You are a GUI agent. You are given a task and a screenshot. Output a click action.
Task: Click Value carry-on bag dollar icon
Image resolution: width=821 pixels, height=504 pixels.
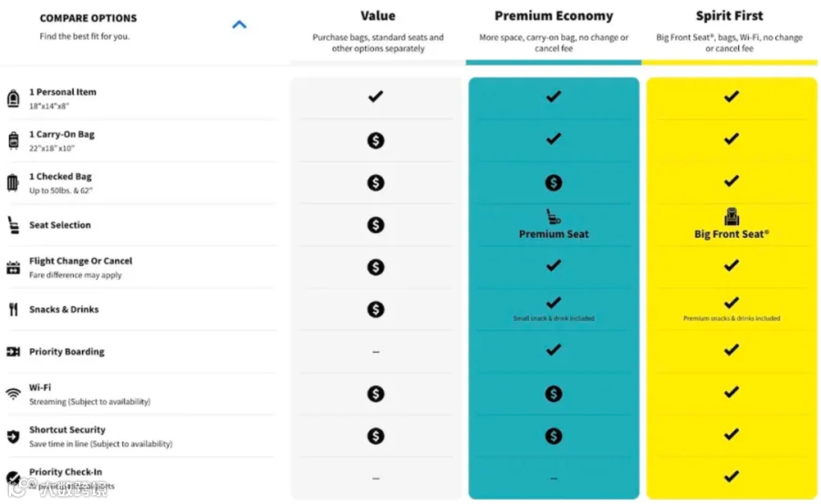[376, 140]
